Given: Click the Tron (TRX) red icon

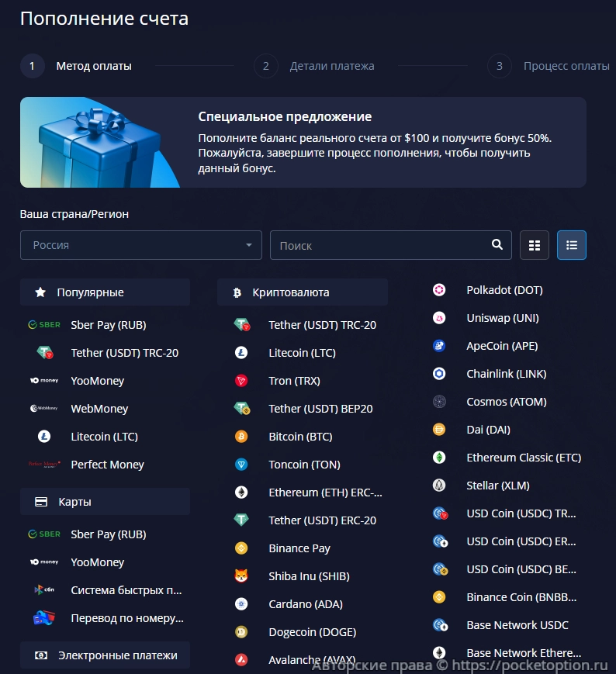Looking at the screenshot, I should 241,380.
